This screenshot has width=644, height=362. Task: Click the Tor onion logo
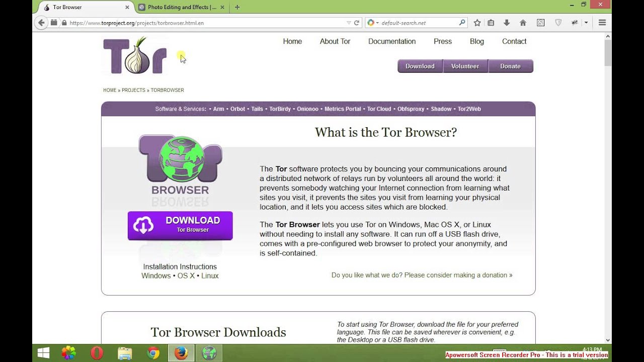pyautogui.click(x=135, y=56)
